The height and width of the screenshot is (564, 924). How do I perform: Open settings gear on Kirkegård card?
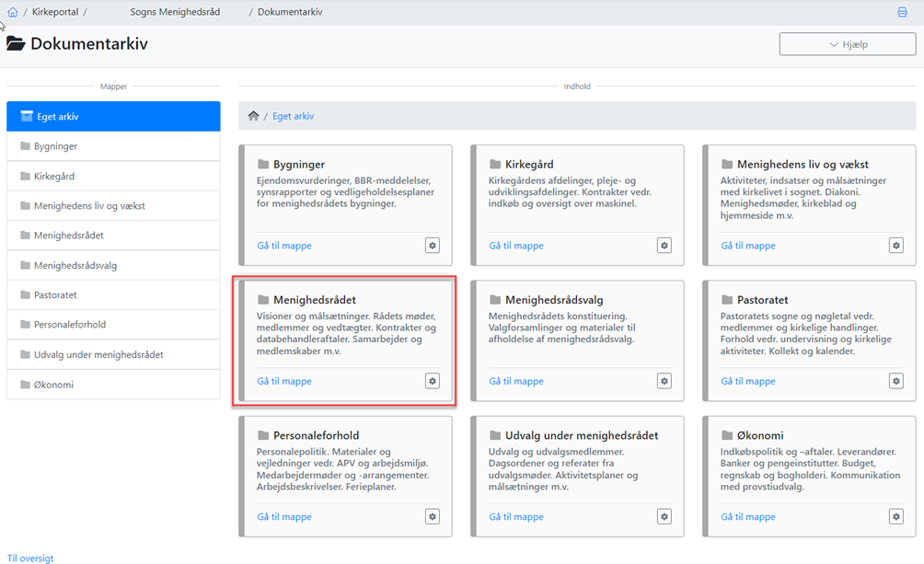point(664,245)
